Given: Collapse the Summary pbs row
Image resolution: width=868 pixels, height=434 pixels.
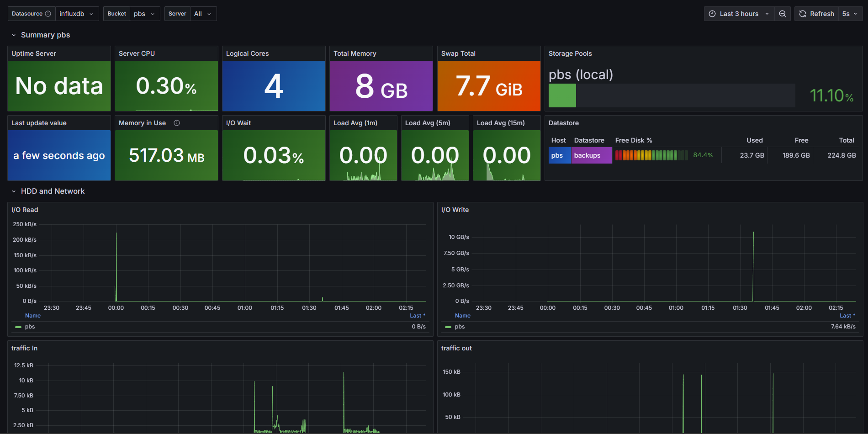Looking at the screenshot, I should point(14,35).
